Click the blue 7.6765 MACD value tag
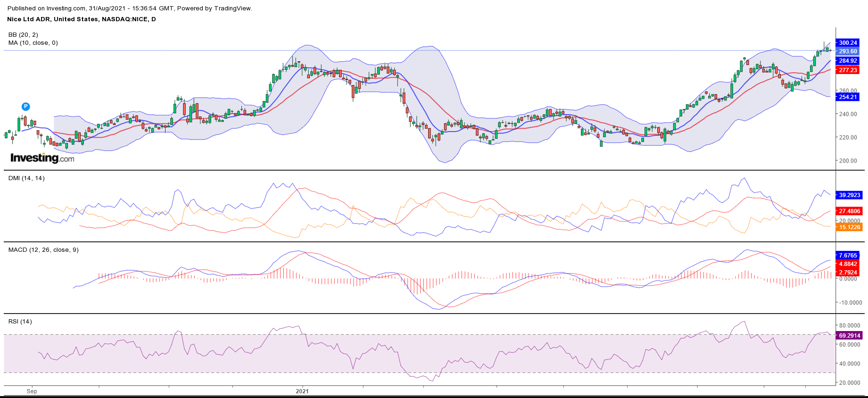 click(x=848, y=256)
